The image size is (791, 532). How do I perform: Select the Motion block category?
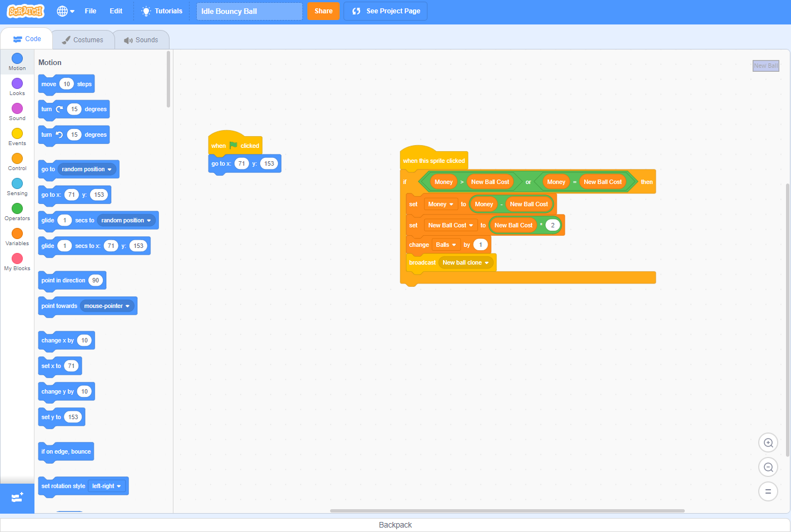(17, 62)
